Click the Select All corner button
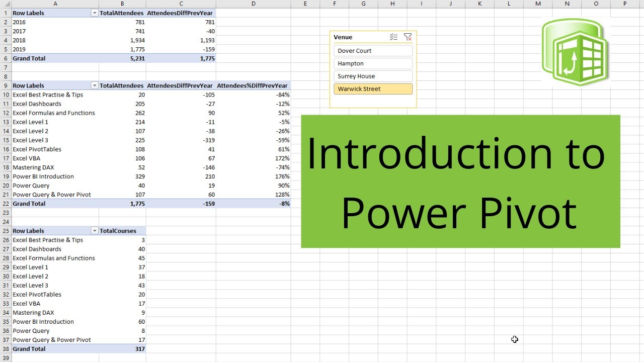The width and height of the screenshot is (644, 362). pyautogui.click(x=6, y=4)
